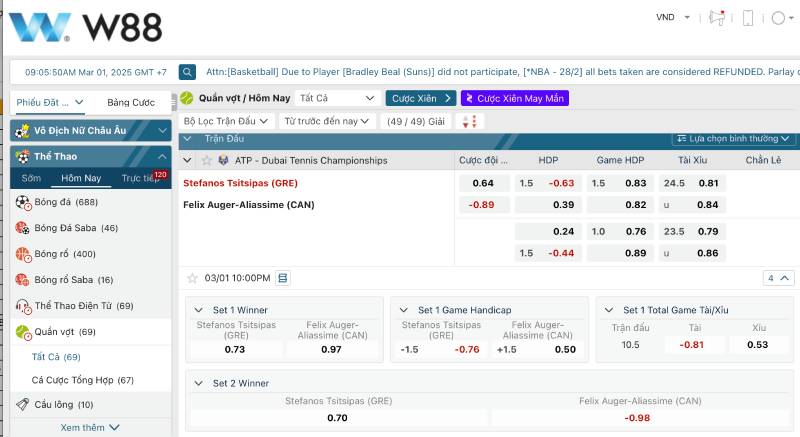Select Bóng rổ (400) sport

(90, 254)
